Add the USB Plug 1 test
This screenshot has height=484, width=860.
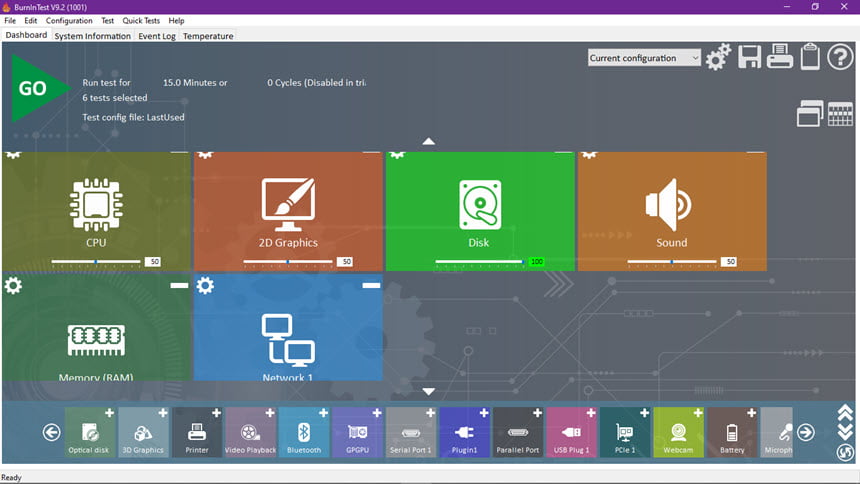click(591, 413)
